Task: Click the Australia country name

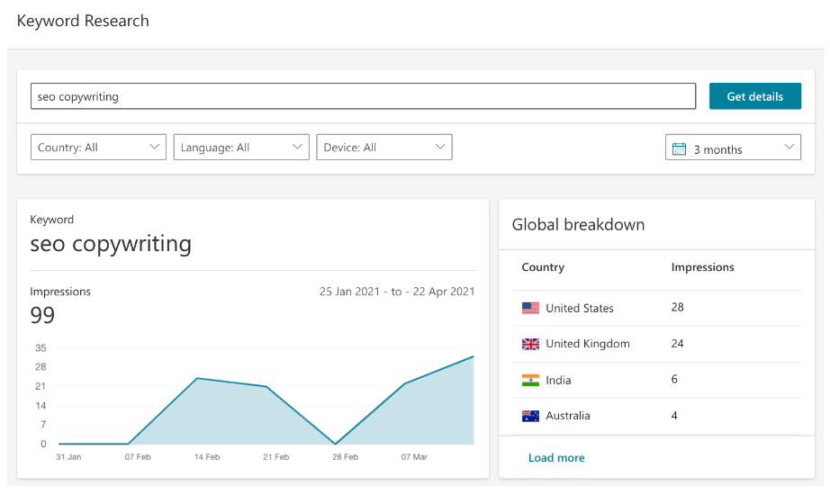Action: tap(568, 416)
